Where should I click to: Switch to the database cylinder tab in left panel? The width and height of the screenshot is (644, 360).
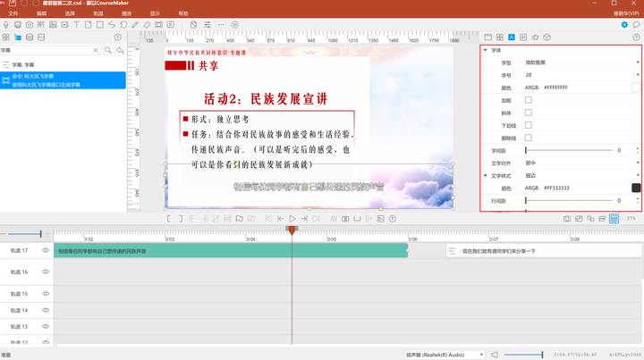click(30, 38)
